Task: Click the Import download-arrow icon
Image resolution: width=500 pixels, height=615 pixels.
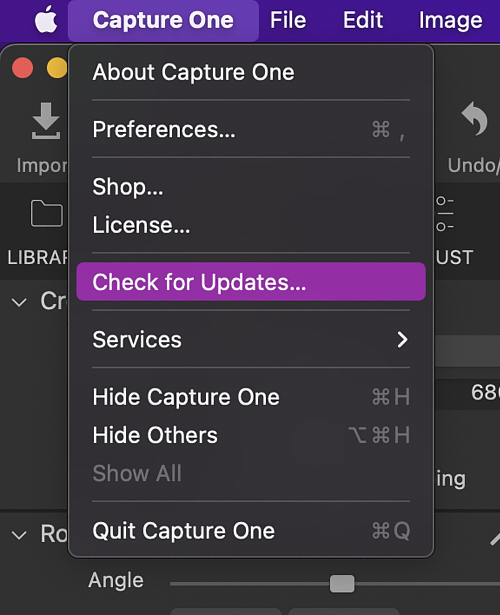Action: pyautogui.click(x=46, y=121)
